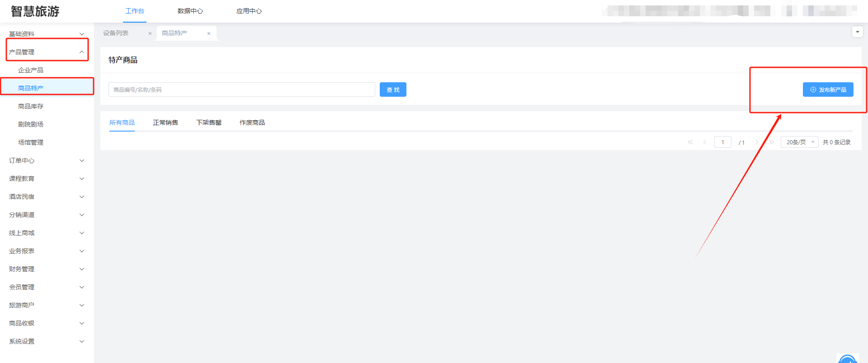The height and width of the screenshot is (363, 868).
Task: Go to next page arrow
Action: click(757, 142)
